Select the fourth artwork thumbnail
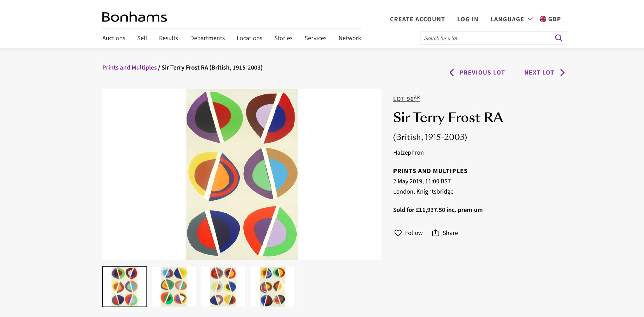The image size is (644, 317). tap(272, 287)
